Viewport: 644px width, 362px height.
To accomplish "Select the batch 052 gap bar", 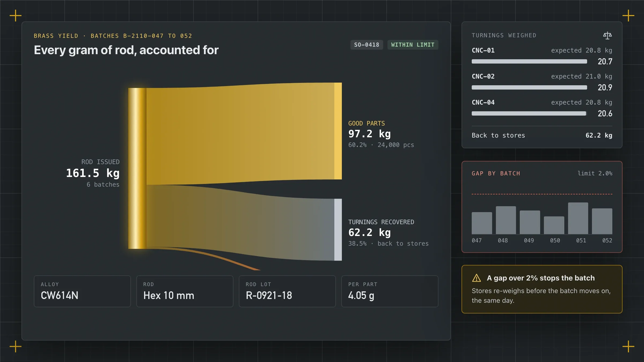I will pyautogui.click(x=602, y=221).
